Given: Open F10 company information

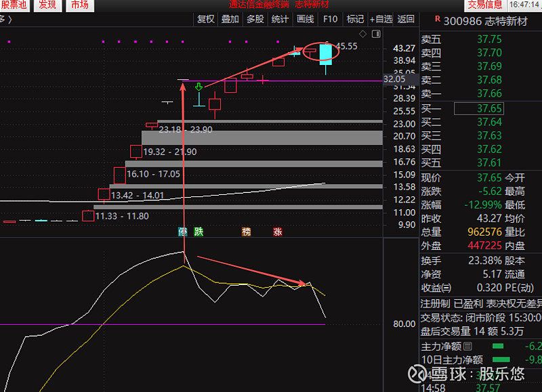Looking at the screenshot, I should click(x=330, y=20).
